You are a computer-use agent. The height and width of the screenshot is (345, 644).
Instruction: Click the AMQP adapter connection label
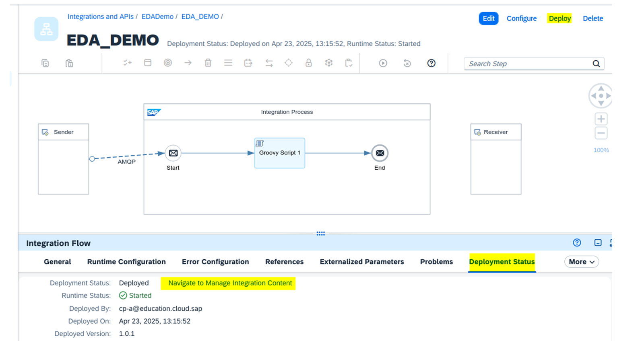point(126,162)
